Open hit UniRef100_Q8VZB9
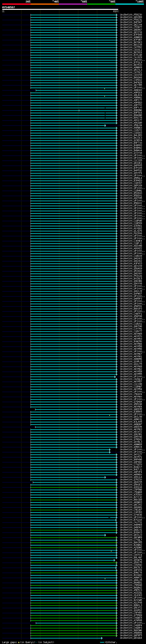 [131, 17]
